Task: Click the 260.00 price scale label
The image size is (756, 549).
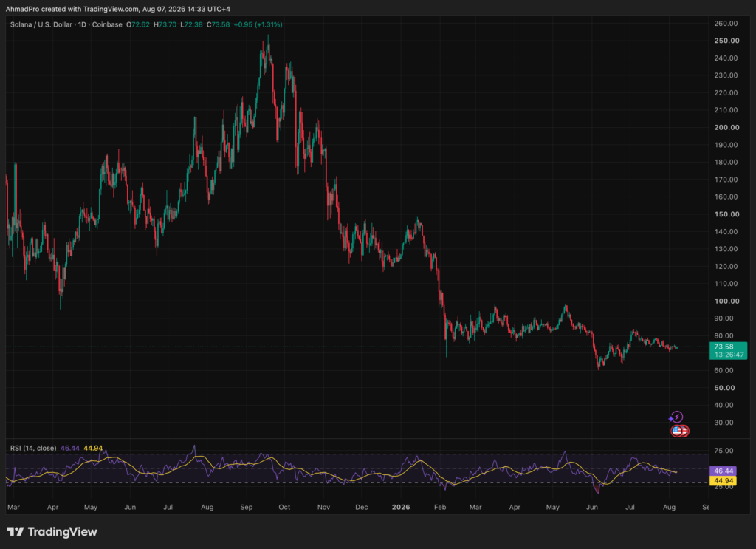Action: point(726,23)
